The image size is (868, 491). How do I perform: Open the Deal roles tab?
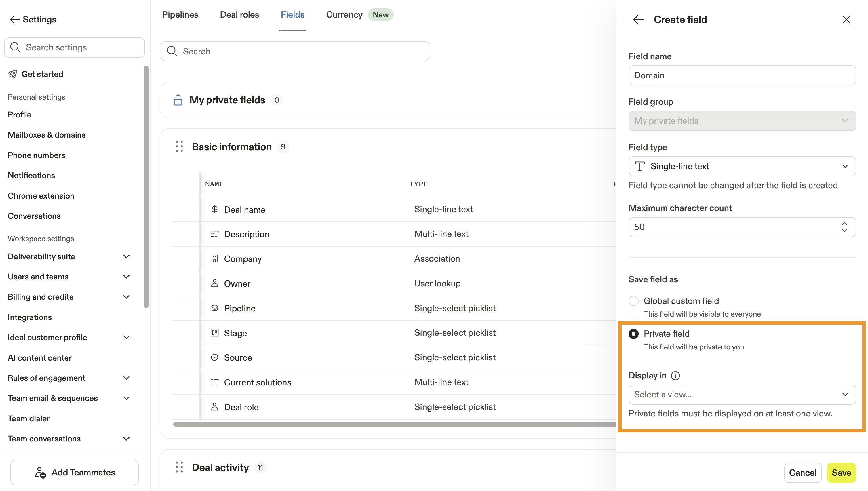point(239,15)
